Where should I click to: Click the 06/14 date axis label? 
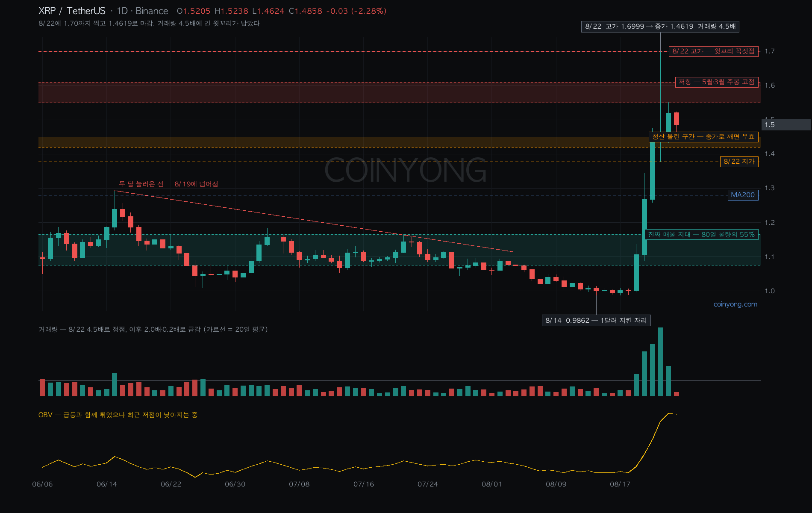coord(107,484)
